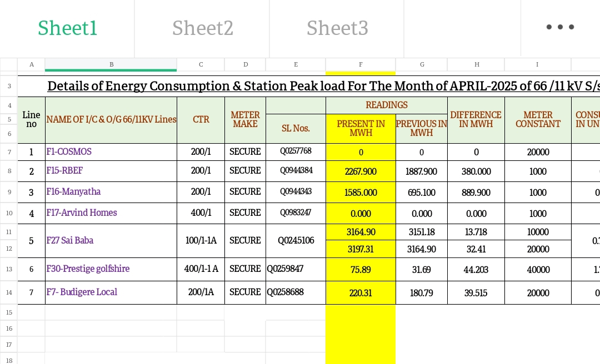Select column F header
The height and width of the screenshot is (364, 600).
[361, 64]
